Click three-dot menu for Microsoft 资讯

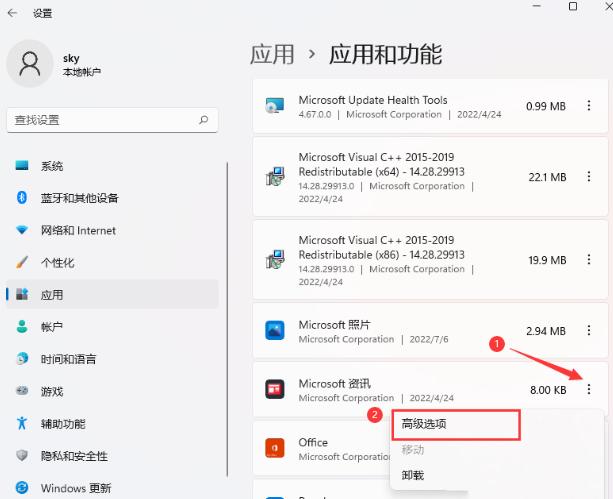589,390
